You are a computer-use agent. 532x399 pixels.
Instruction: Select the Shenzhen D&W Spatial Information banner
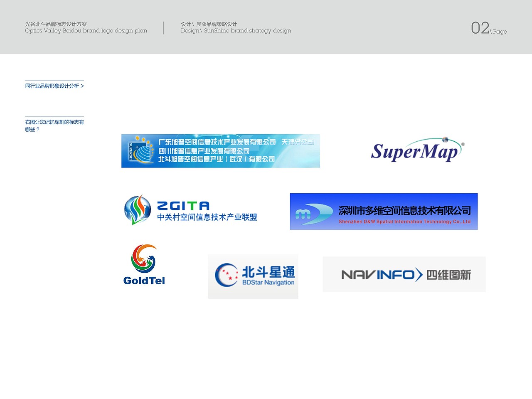click(x=384, y=212)
